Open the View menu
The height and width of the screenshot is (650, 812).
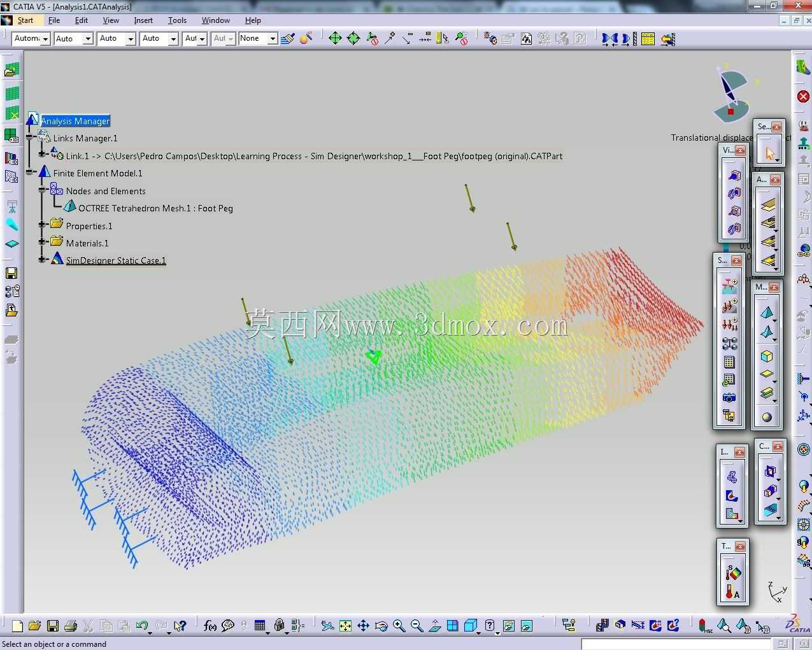(x=111, y=20)
